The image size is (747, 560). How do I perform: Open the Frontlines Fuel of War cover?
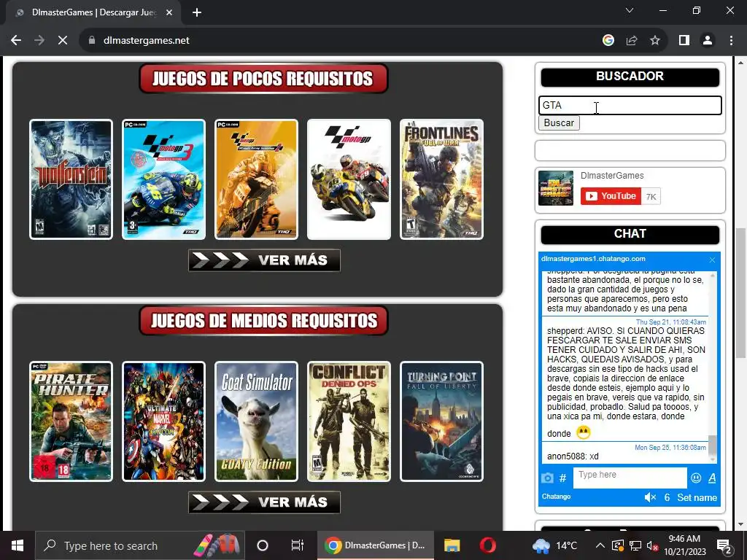click(441, 179)
